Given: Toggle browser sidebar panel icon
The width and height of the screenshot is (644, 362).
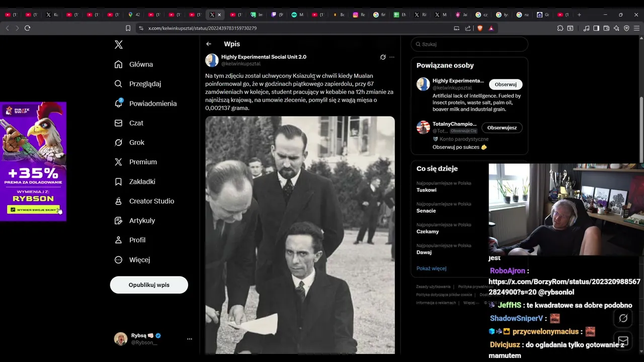Looking at the screenshot, I should pos(596,28).
